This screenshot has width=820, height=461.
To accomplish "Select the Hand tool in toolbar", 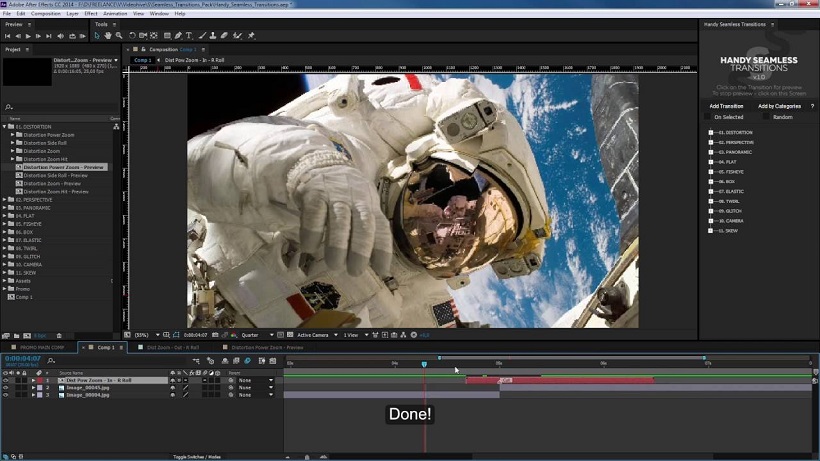I will [x=108, y=36].
